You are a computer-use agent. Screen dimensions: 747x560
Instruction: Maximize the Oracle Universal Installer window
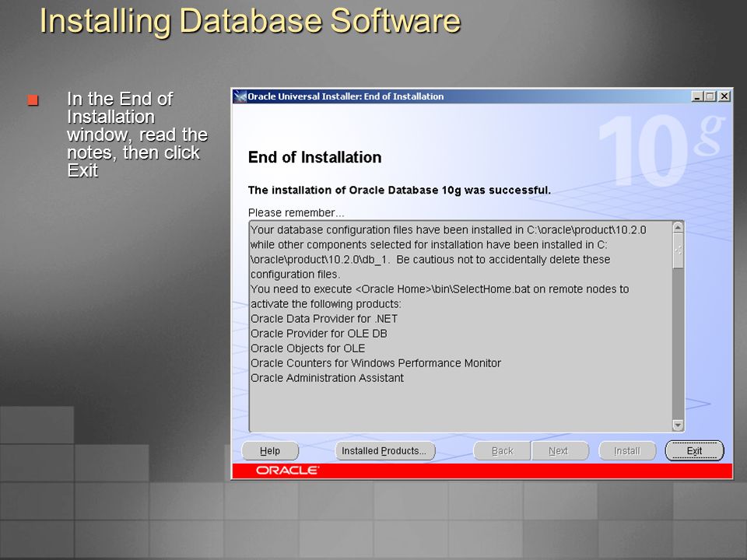(710, 96)
